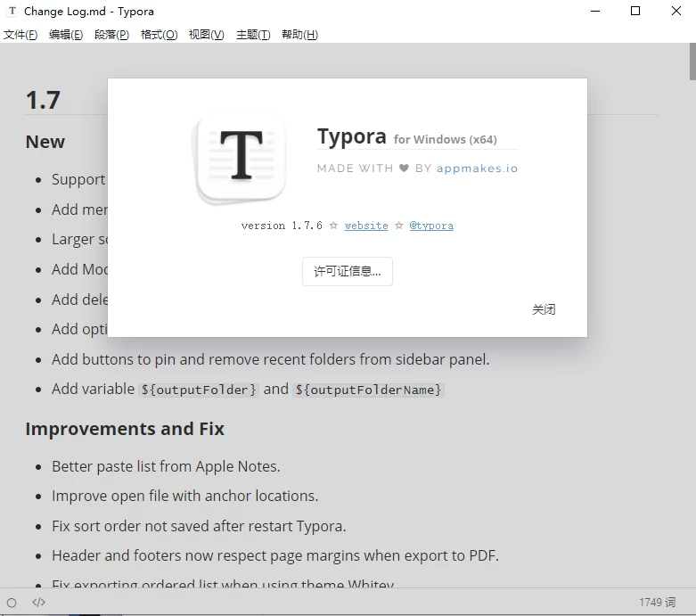Open the 格式(O) menu
The image size is (696, 616).
[x=159, y=35]
